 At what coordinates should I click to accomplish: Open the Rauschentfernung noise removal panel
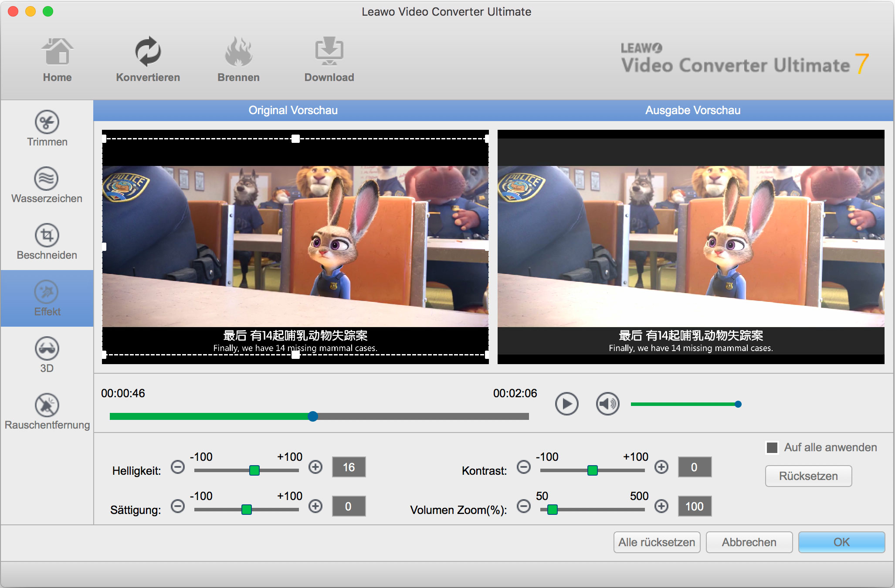pos(47,412)
